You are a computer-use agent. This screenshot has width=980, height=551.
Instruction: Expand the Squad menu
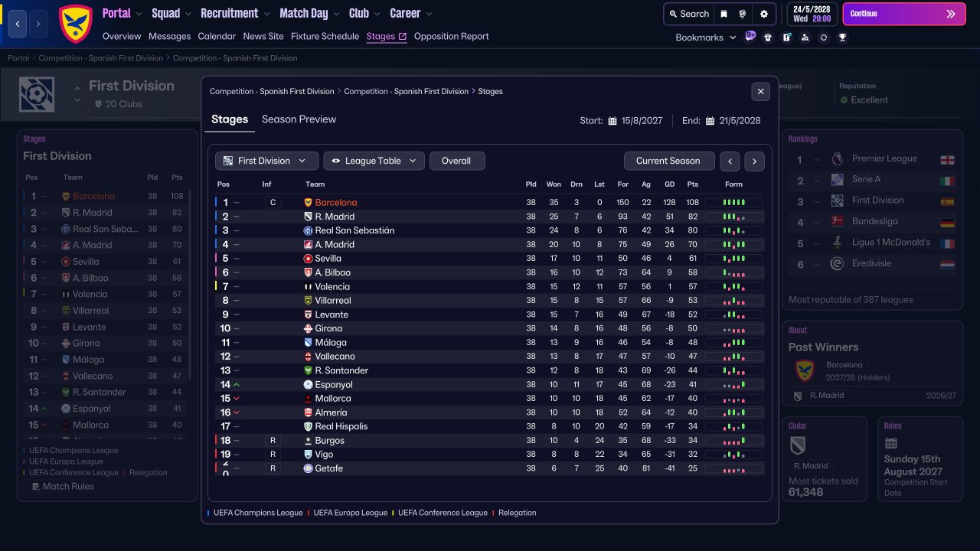[172, 13]
